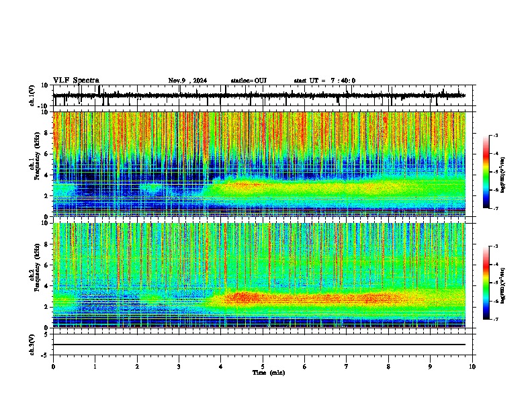This screenshot has width=532, height=411.
Task: Click upper colorbar log(PSD) label
Action: [503, 175]
